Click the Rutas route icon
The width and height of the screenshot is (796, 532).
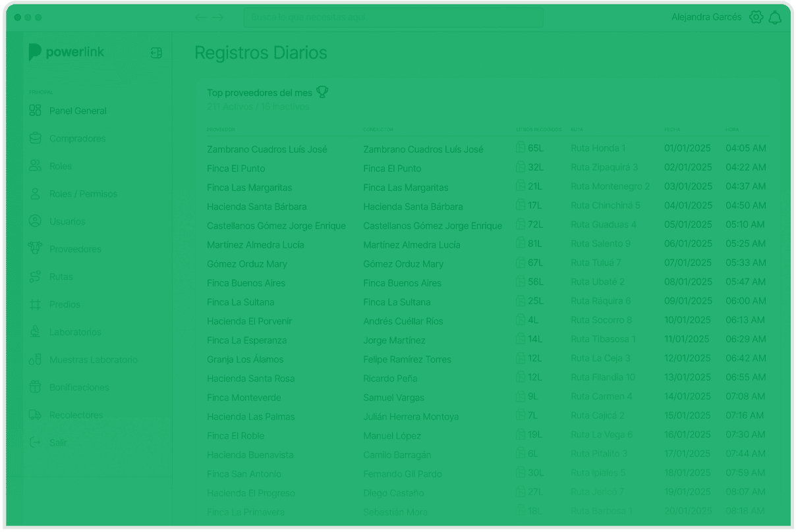coord(36,277)
